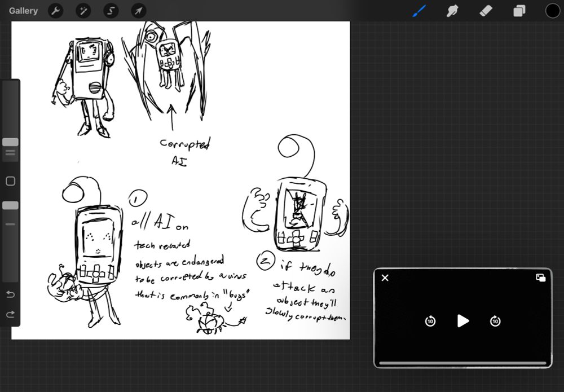Screen dimensions: 564x392
Task: Redo the last stroke
Action: 10,314
